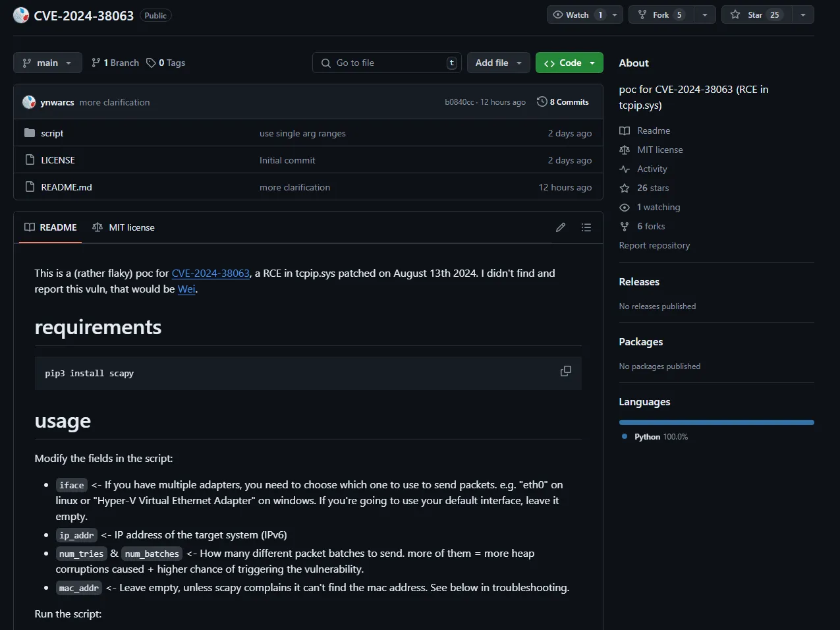Viewport: 840px width, 630px height.
Task: Click the branch icon beside 1 Branch
Action: 96,62
